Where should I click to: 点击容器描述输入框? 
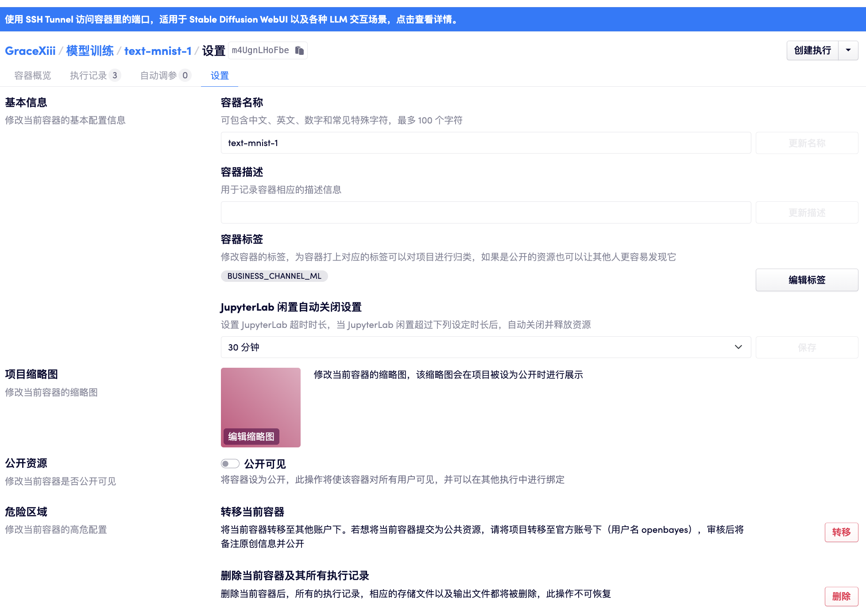[486, 212]
